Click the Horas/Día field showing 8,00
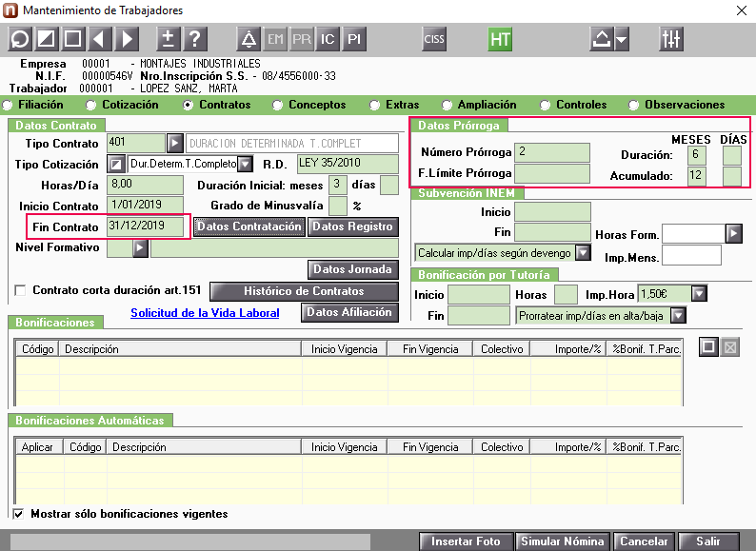 pyautogui.click(x=145, y=185)
